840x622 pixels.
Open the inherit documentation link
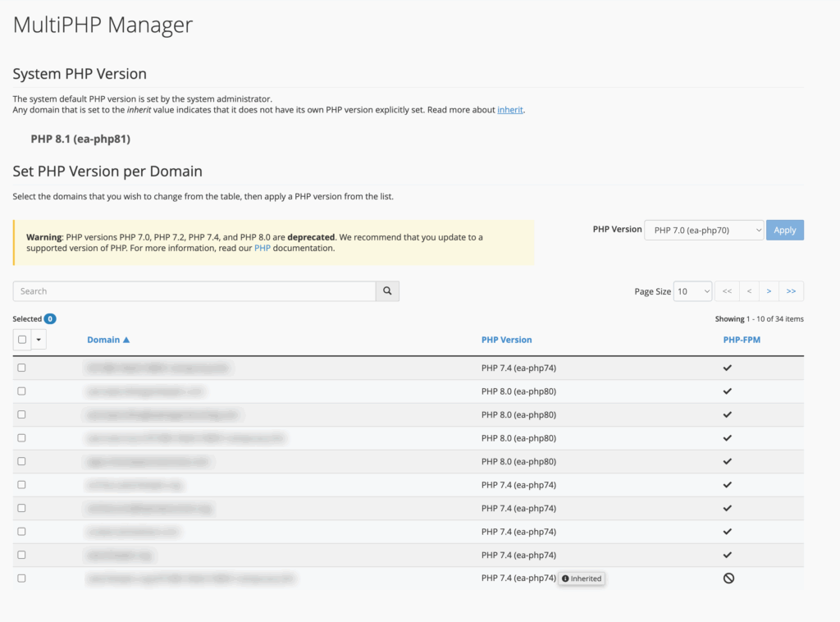(510, 109)
